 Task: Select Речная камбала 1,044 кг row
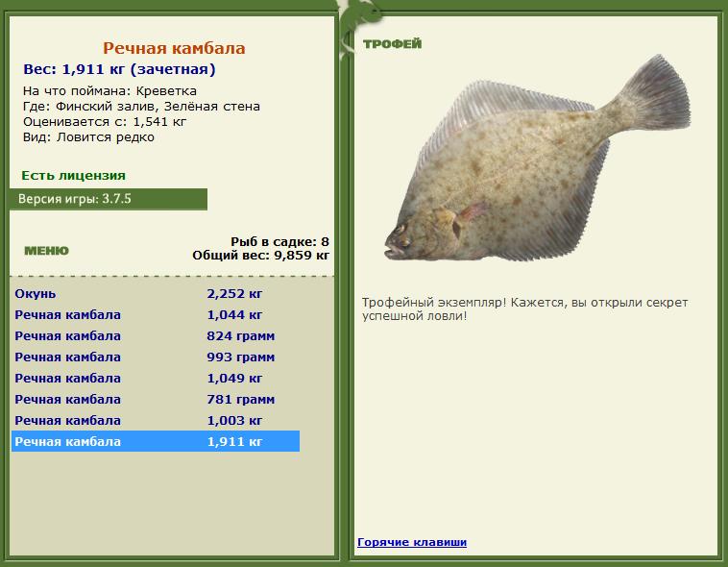click(156, 314)
